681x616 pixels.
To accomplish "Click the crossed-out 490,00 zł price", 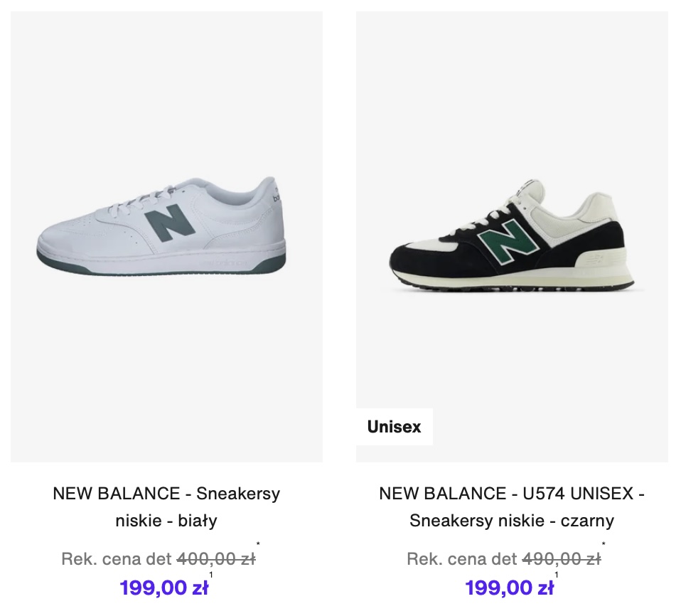I will (562, 559).
